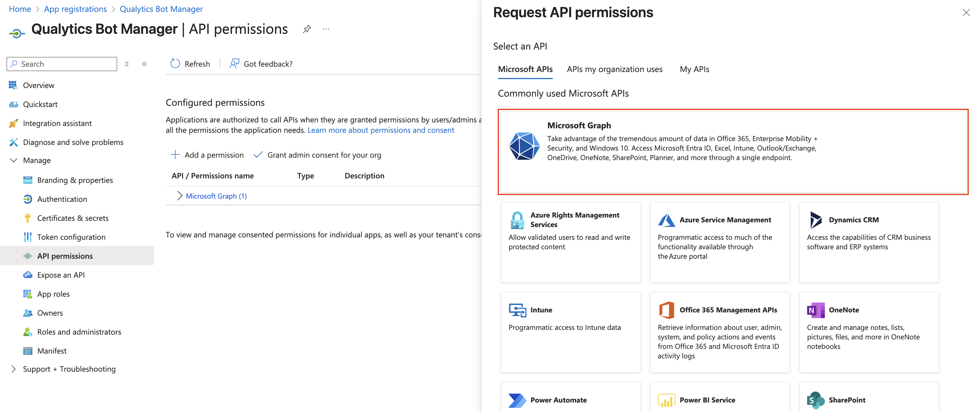Click the Integration assistant rocket icon
This screenshot has height=412, width=980.
[x=13, y=123]
